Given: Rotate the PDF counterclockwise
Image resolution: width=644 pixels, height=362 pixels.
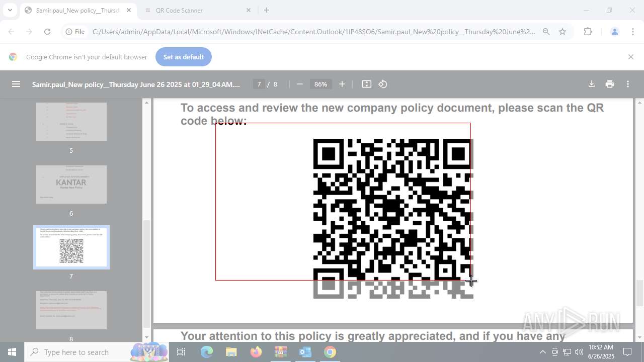Looking at the screenshot, I should 383,84.
